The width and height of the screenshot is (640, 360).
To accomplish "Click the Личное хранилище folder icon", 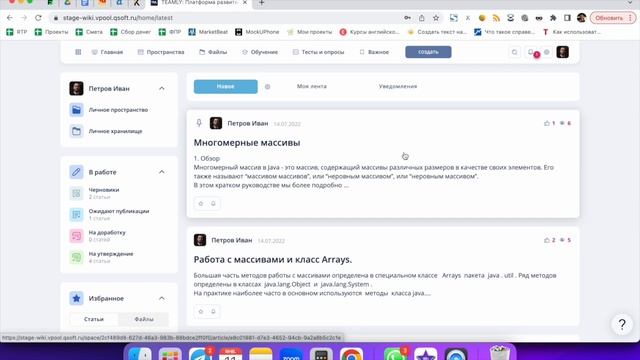I will pos(76,131).
